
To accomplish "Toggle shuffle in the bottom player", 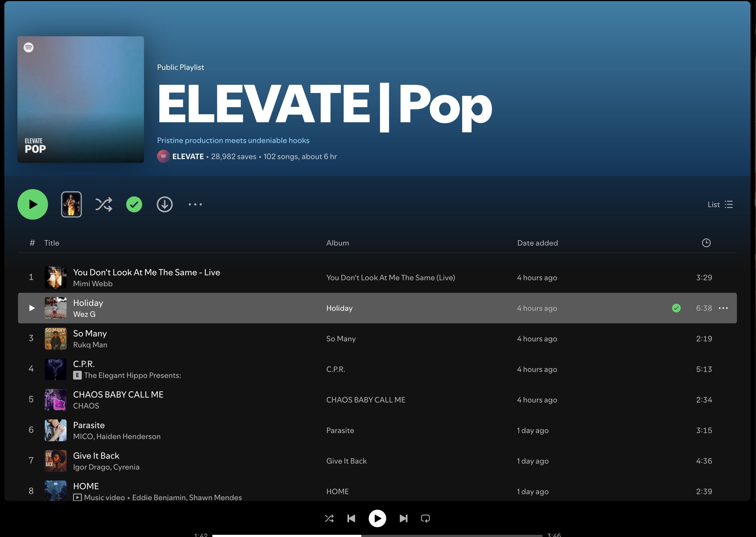I will point(329,518).
